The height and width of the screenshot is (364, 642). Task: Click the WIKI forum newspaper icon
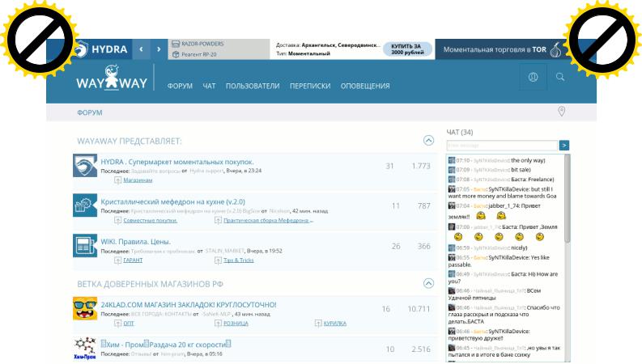point(85,245)
